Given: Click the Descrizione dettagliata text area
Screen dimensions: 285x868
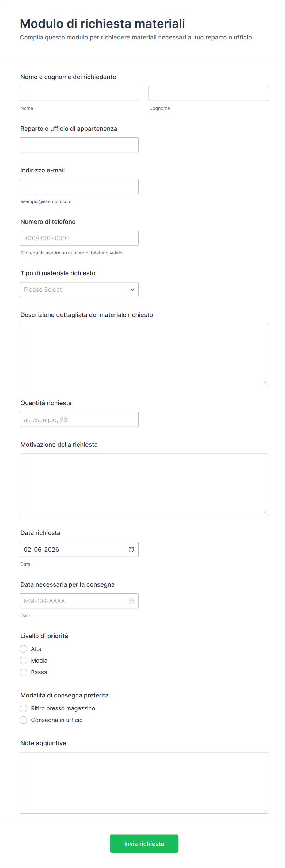Looking at the screenshot, I should point(144,354).
